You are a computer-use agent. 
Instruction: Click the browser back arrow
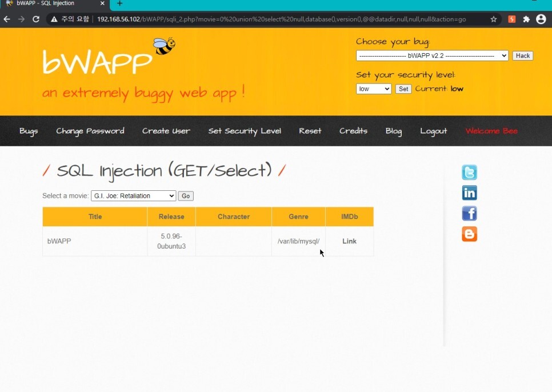[x=7, y=19]
